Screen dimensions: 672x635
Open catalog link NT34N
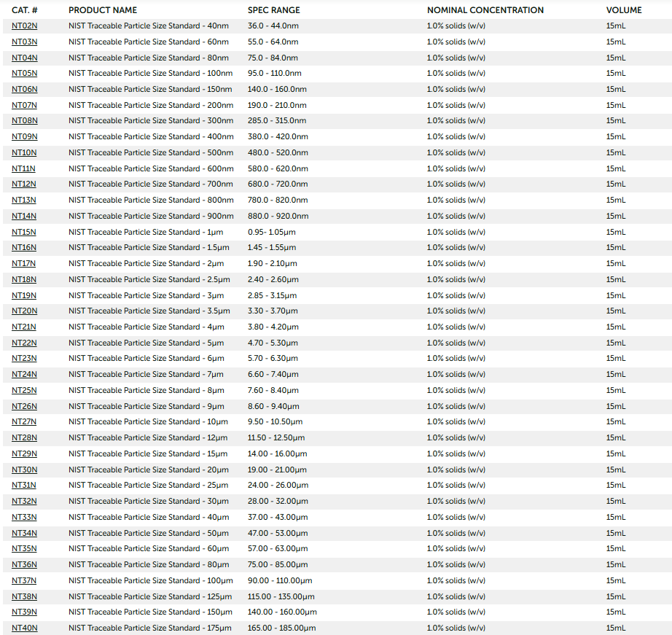[x=25, y=534]
